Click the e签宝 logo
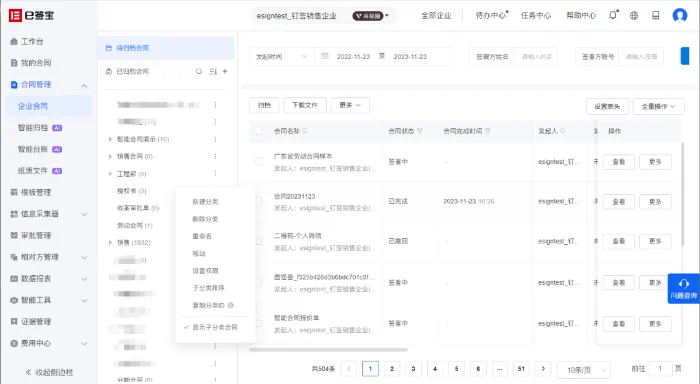Screen dimensions: 700x384 [31, 15]
